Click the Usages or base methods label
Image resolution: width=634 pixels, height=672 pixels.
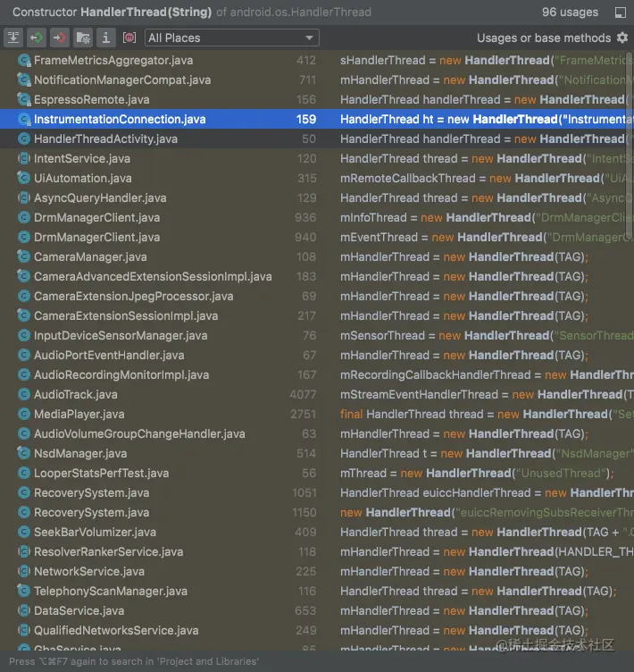click(544, 38)
